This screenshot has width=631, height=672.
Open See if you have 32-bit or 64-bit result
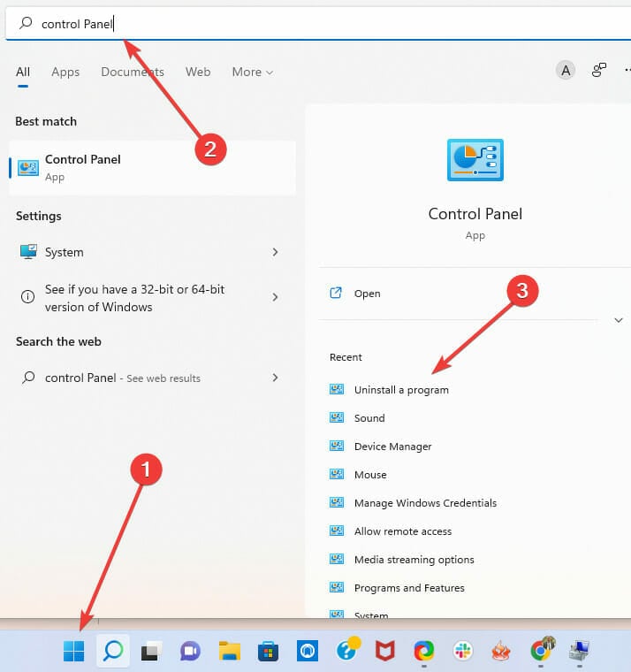tap(152, 297)
